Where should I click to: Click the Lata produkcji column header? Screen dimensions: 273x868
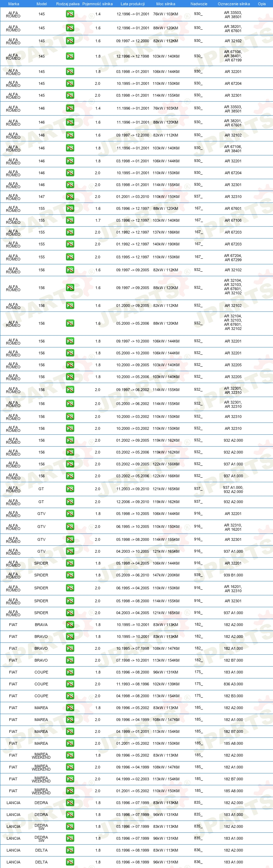pyautogui.click(x=133, y=4)
